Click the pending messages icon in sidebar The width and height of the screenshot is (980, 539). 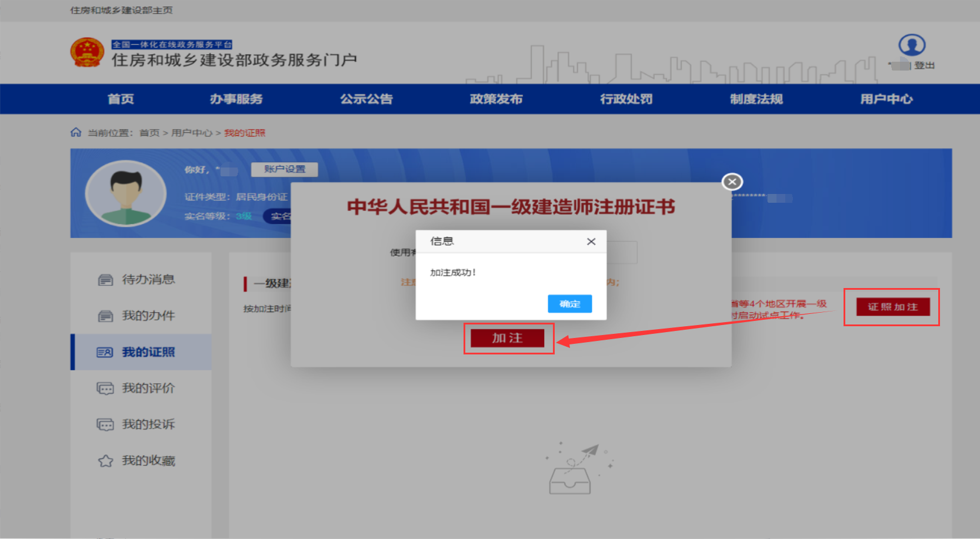click(105, 280)
